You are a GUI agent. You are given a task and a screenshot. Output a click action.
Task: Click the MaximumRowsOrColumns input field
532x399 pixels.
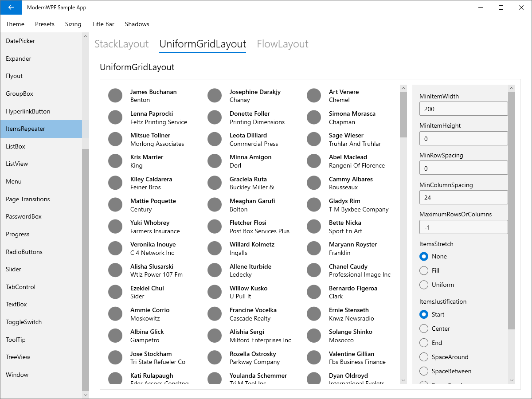point(463,227)
